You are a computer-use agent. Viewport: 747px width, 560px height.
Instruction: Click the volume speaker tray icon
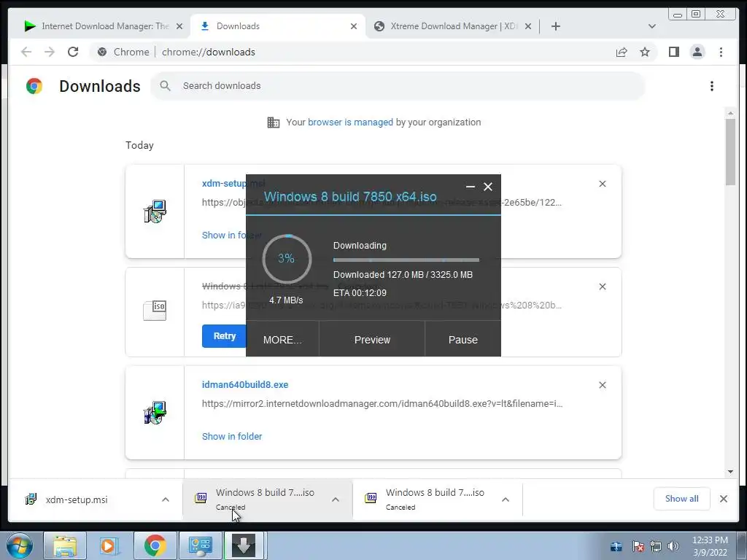coord(673,546)
